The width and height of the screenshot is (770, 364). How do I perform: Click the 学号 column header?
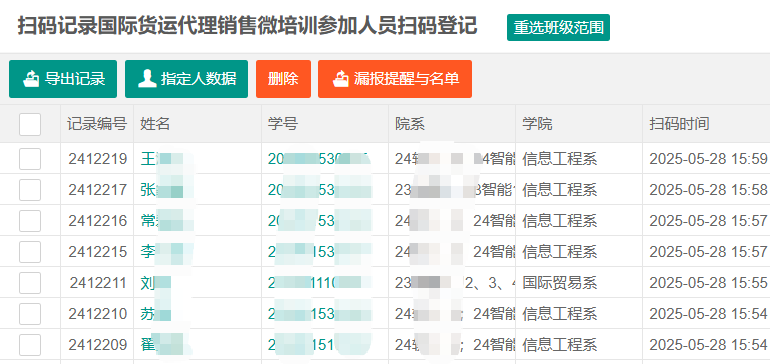[x=282, y=124]
